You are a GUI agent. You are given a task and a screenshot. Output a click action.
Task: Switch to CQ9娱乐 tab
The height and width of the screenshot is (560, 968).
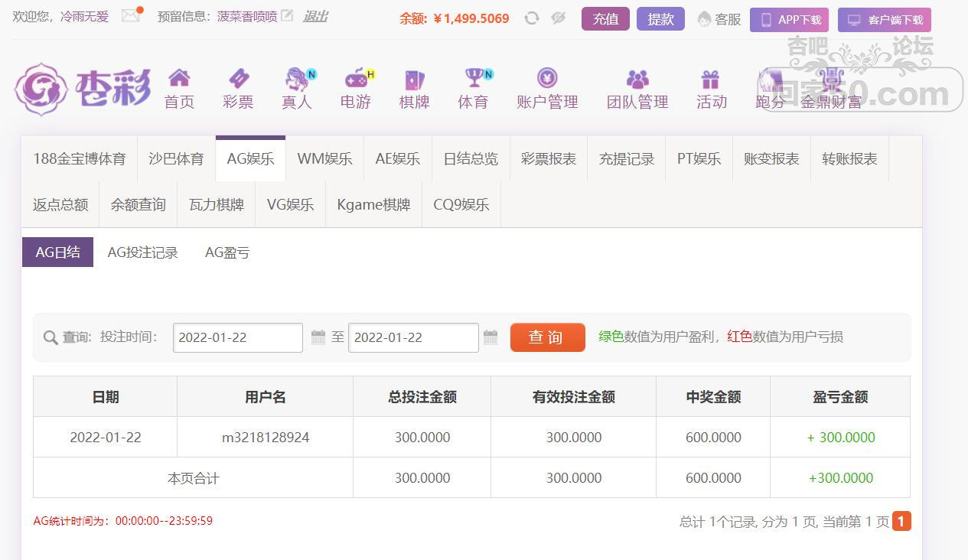(x=461, y=204)
